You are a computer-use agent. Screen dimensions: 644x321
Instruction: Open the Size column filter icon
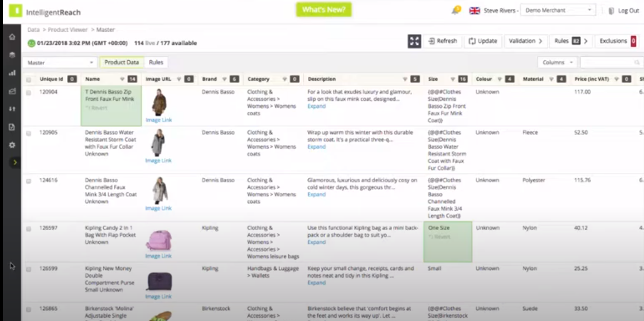click(453, 79)
